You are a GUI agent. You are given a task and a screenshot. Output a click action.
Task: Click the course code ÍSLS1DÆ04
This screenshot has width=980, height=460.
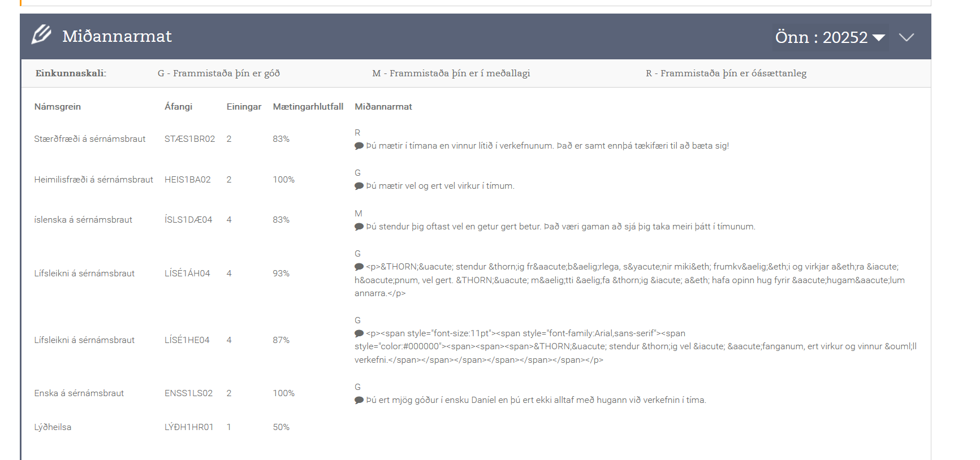(x=188, y=220)
